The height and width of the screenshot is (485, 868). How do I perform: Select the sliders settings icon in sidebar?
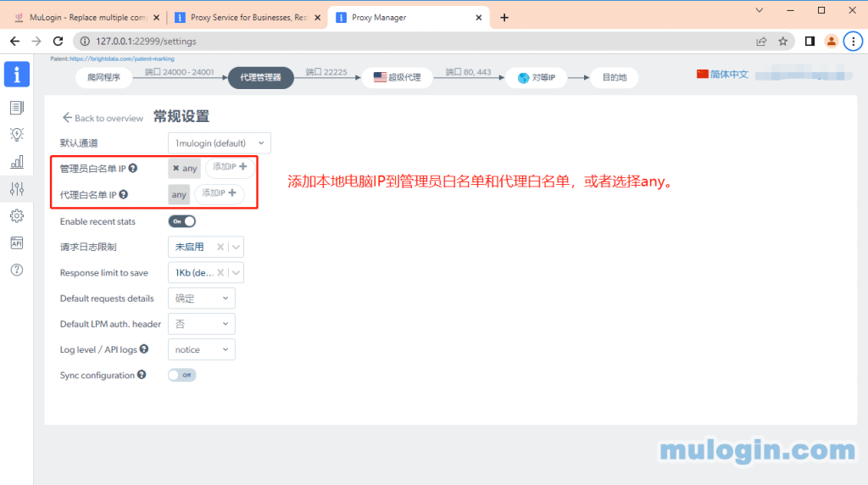(16, 189)
